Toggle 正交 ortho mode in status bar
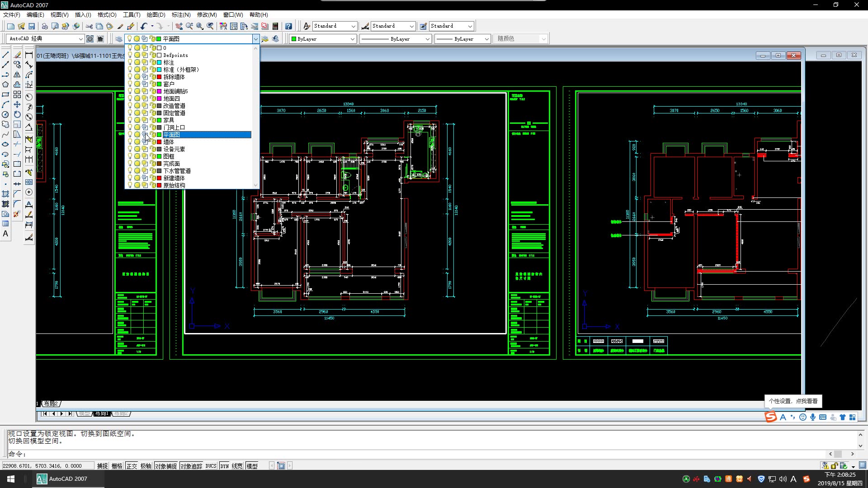 [132, 466]
